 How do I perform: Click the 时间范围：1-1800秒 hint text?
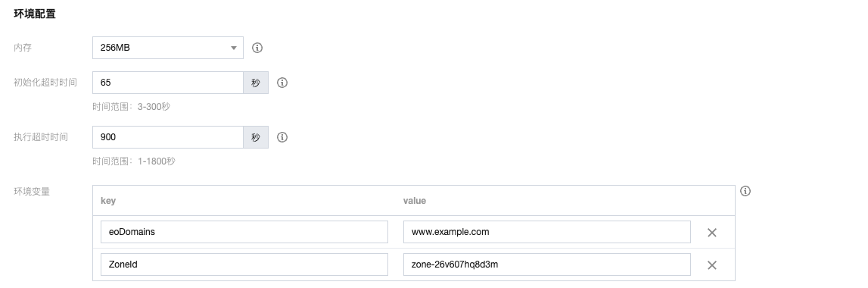pyautogui.click(x=134, y=161)
